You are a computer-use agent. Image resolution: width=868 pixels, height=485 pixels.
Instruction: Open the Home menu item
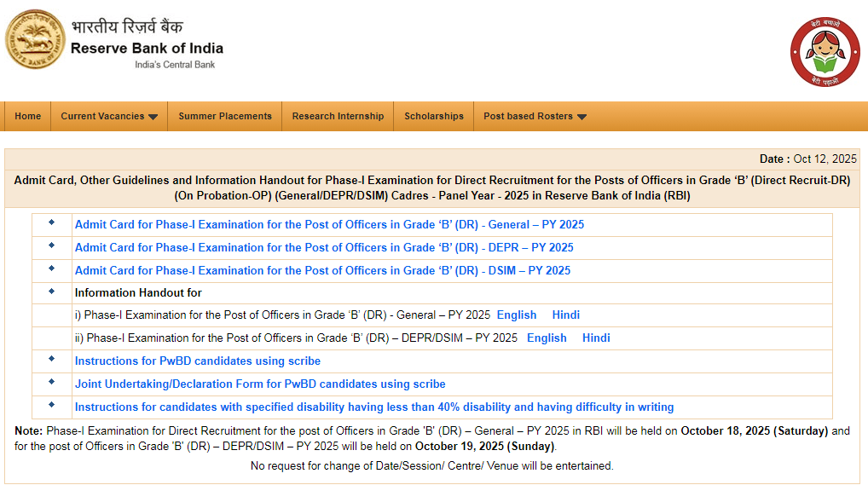tap(28, 116)
